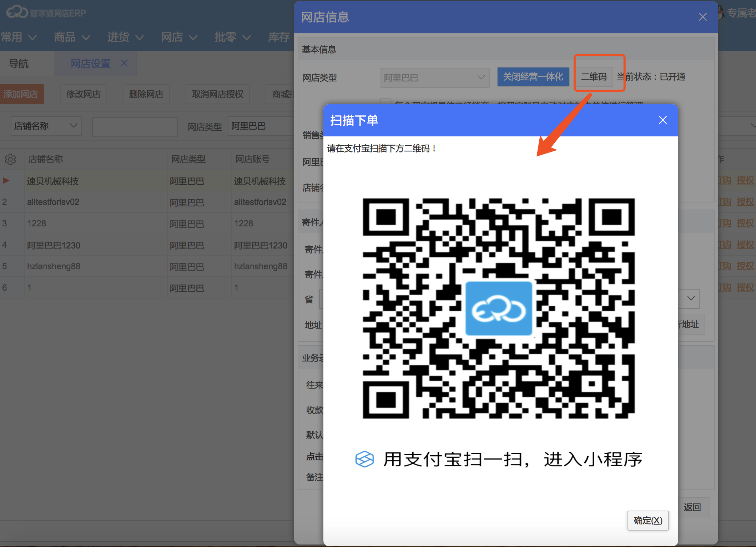
Task: Click the 返回 button
Action: [692, 507]
